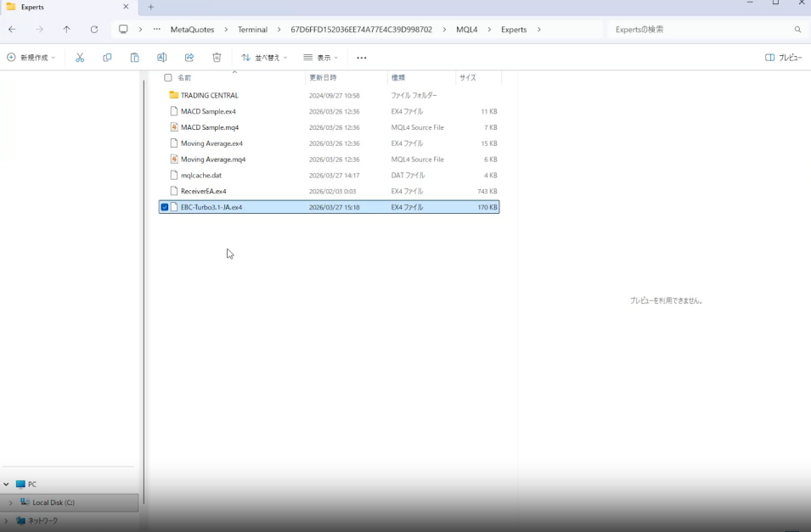Toggle the select-all checkbox in header
Image resolution: width=811 pixels, height=532 pixels.
[x=168, y=77]
